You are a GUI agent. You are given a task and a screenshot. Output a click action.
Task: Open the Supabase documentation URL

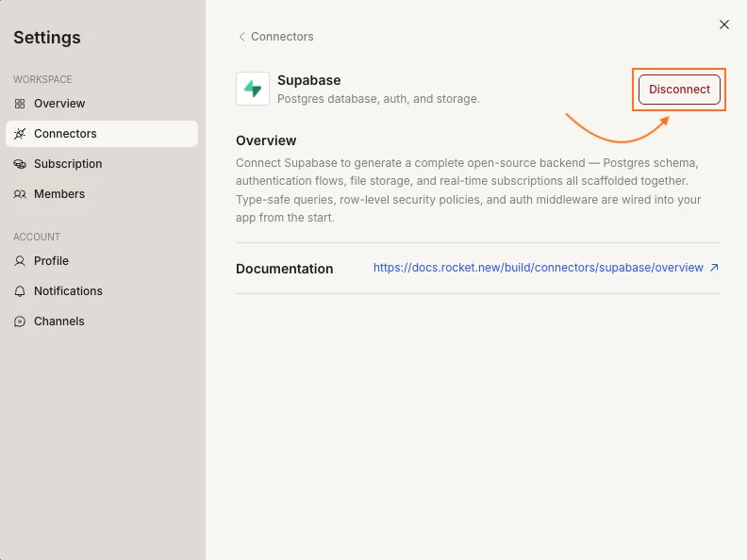pyautogui.click(x=538, y=268)
